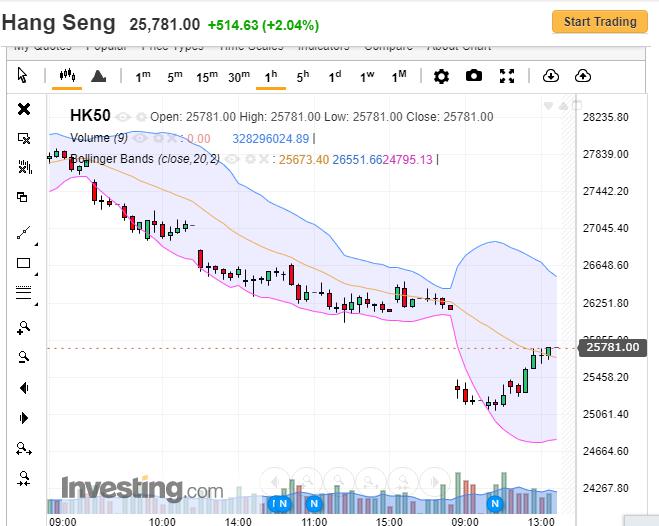Open chart settings gear
Viewport: 659px width, 526px height.
point(441,76)
